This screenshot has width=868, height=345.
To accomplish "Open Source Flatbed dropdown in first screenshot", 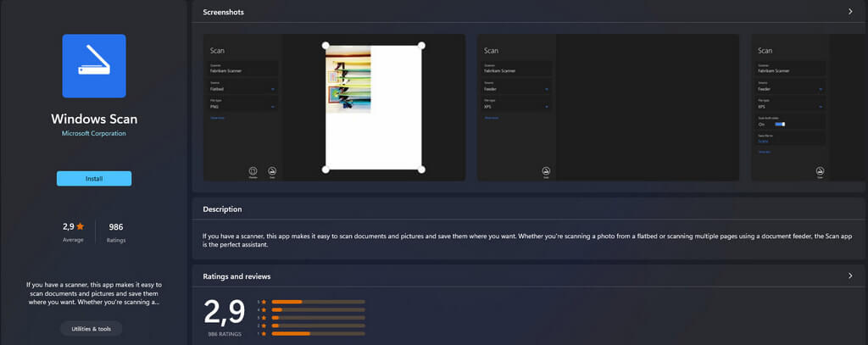I will (242, 87).
